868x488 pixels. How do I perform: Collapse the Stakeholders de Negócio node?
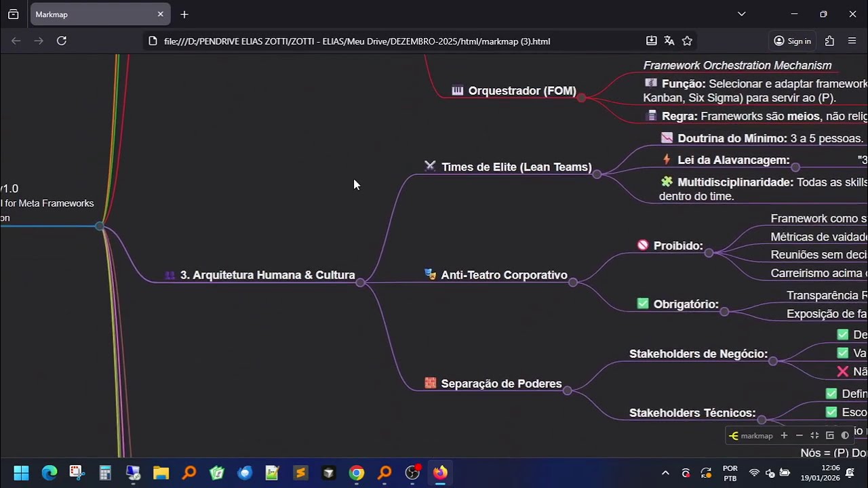pos(773,361)
